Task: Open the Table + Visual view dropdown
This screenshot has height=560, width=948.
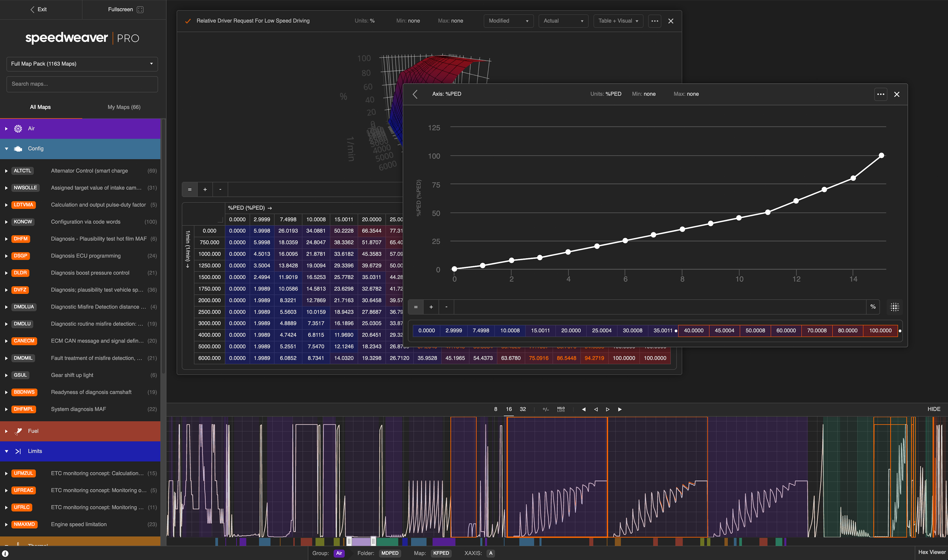Action: [618, 21]
